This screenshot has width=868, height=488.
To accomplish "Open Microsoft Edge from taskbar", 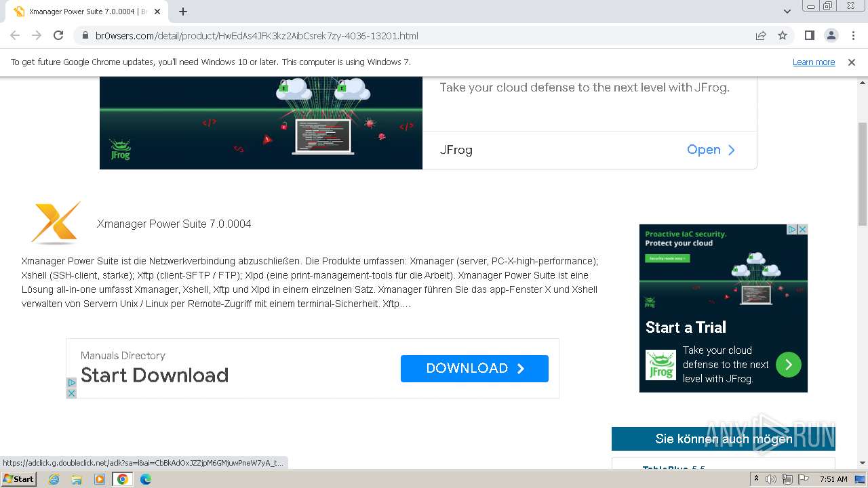I will 146,479.
